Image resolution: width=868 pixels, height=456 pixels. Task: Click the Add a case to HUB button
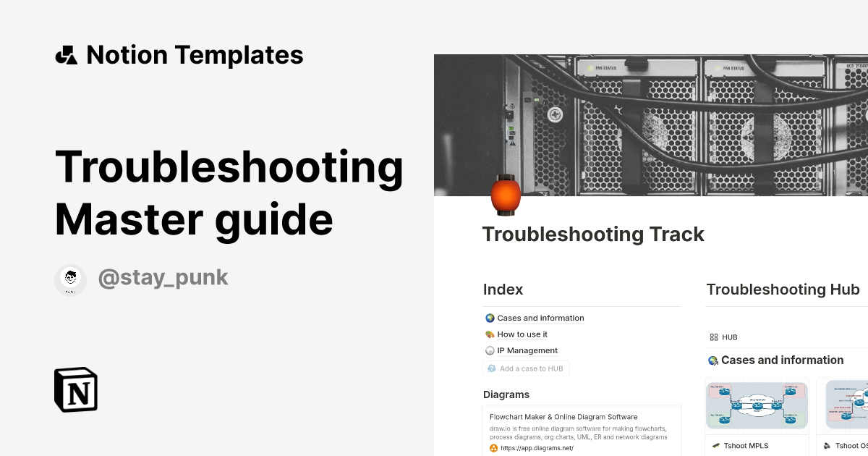click(x=526, y=368)
